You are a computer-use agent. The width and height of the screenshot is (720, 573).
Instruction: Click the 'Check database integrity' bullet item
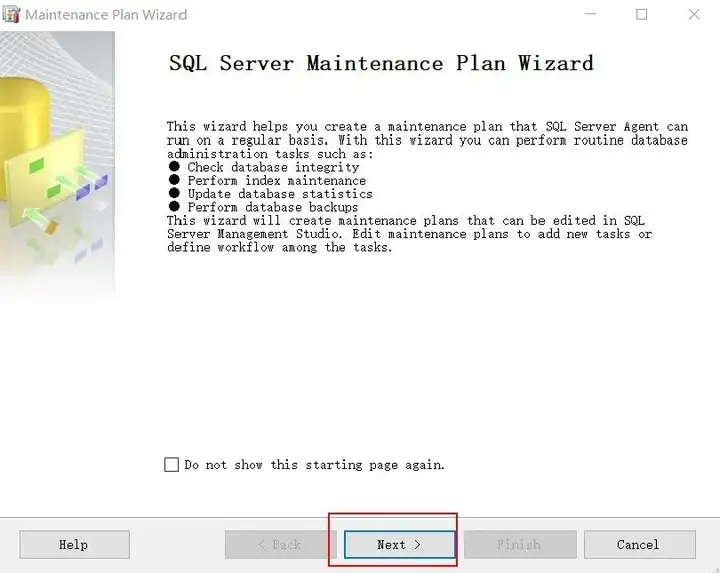pos(272,168)
